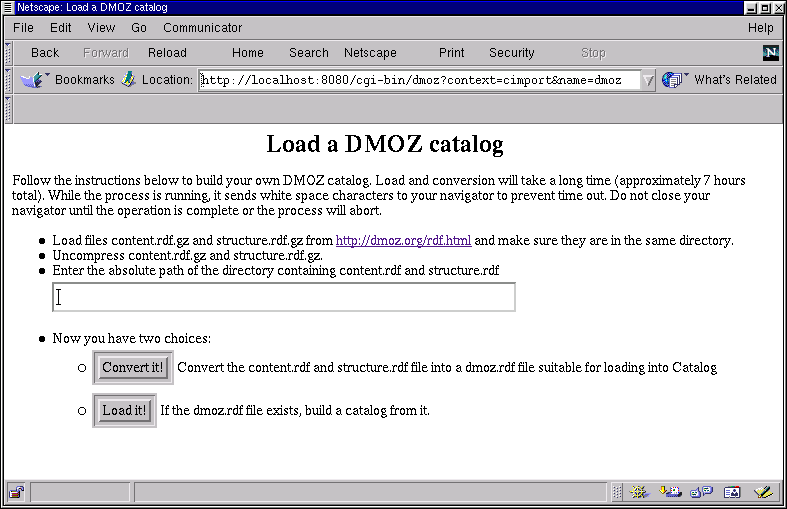Viewport: 787px width, 509px height.
Task: Go to the Home page
Action: tap(247, 53)
